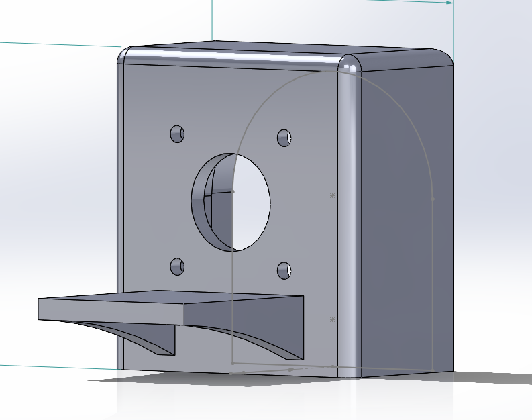532x420 pixels.
Task: Select the gray sketch arc over the block
Action: click(333, 72)
